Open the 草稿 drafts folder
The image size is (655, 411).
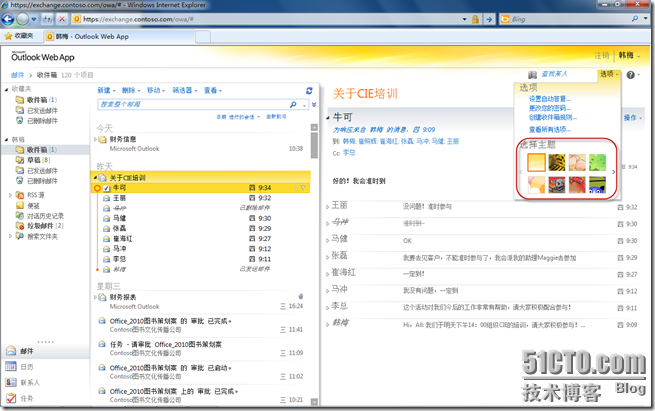pos(33,160)
